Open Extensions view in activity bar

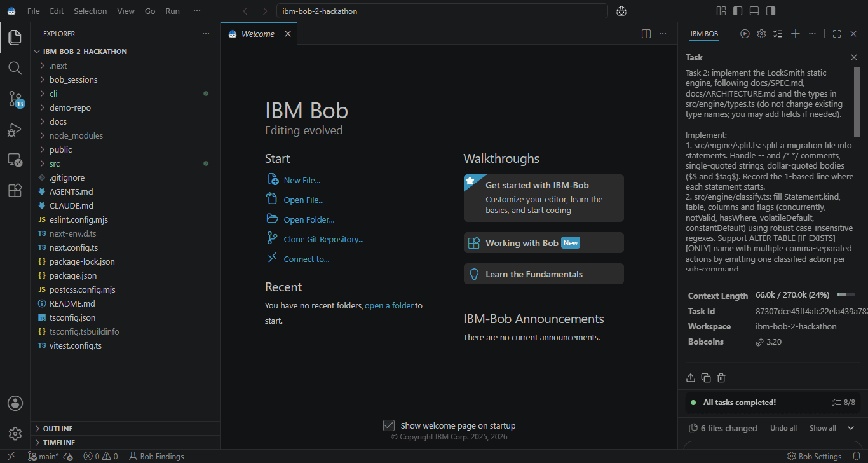[x=15, y=190]
